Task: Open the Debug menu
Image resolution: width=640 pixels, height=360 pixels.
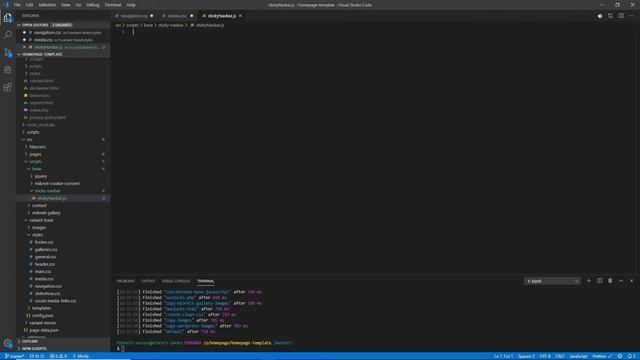Action: [x=93, y=5]
